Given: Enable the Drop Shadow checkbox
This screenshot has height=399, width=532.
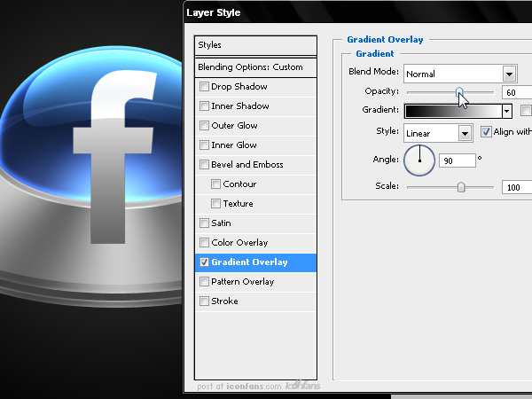Looking at the screenshot, I should tap(204, 87).
